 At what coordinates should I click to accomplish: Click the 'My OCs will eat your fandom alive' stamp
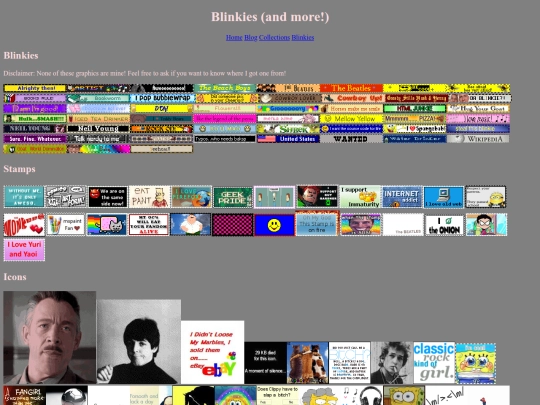149,225
